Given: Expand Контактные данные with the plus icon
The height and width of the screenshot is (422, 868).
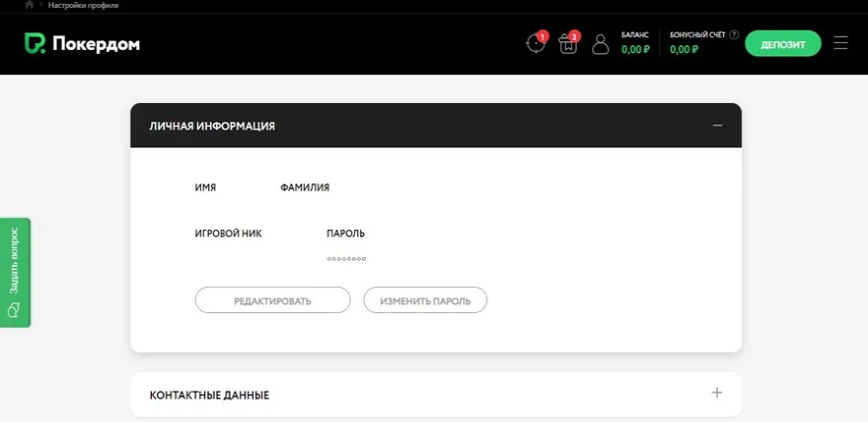Looking at the screenshot, I should click(x=717, y=393).
